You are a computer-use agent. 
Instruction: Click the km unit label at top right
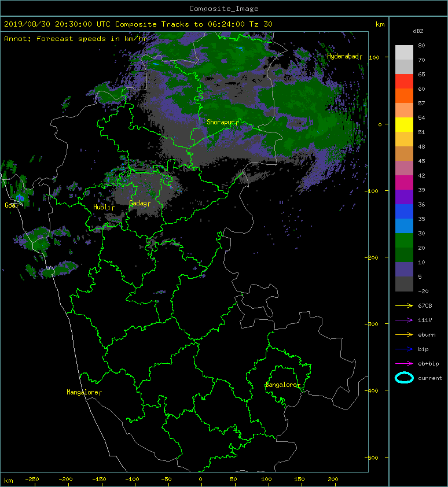tap(380, 24)
